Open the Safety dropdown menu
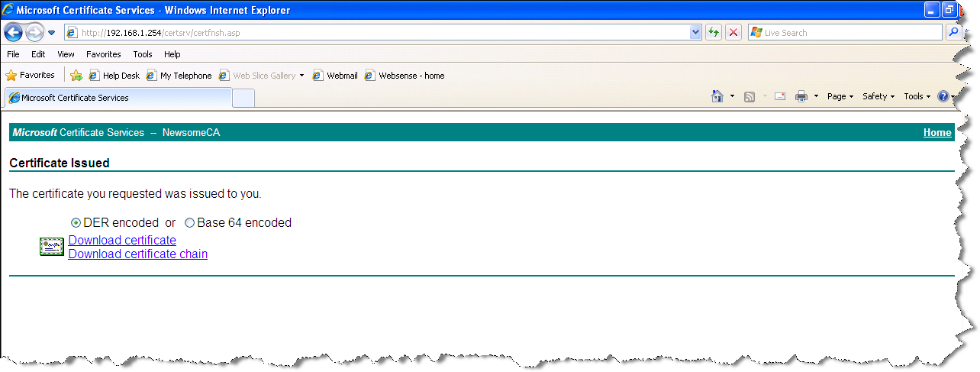 878,96
